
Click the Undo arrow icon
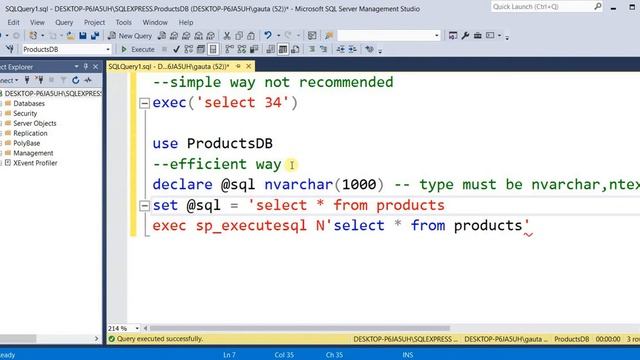[268, 36]
